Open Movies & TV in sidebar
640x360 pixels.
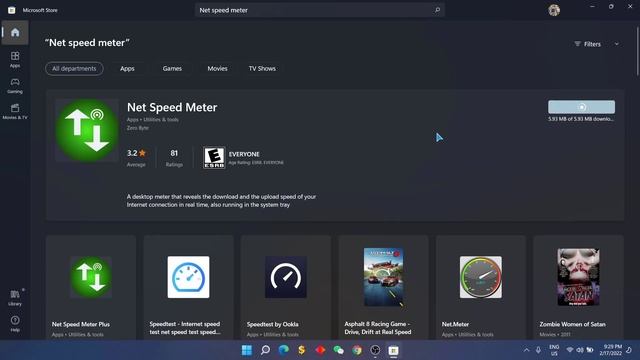tap(15, 111)
